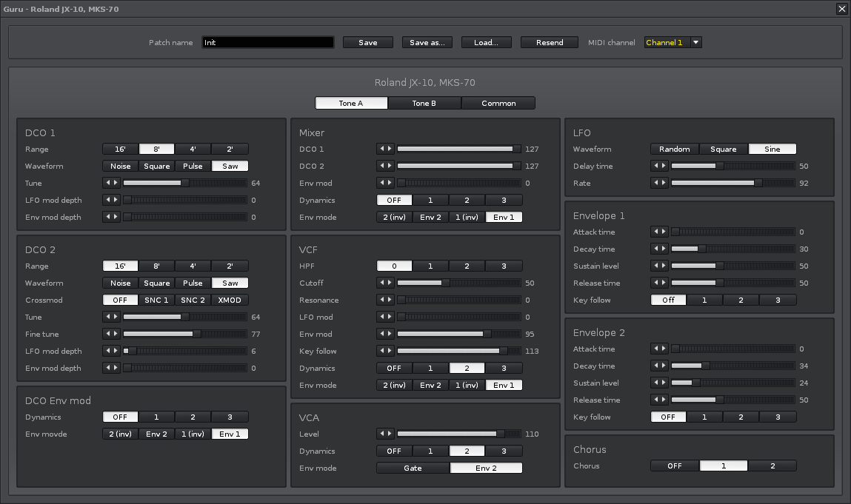The height and width of the screenshot is (504, 851).
Task: Click left arrow for DCO 2 Env mod depth
Action: click(x=108, y=367)
